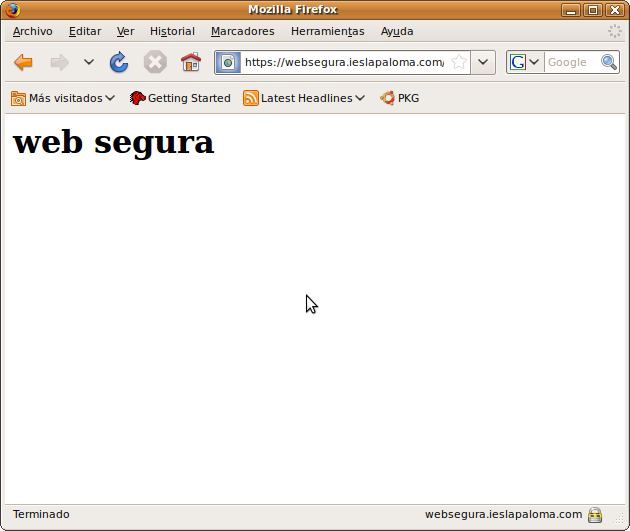The height and width of the screenshot is (531, 630).
Task: Open the Archivo menu
Action: 33,31
